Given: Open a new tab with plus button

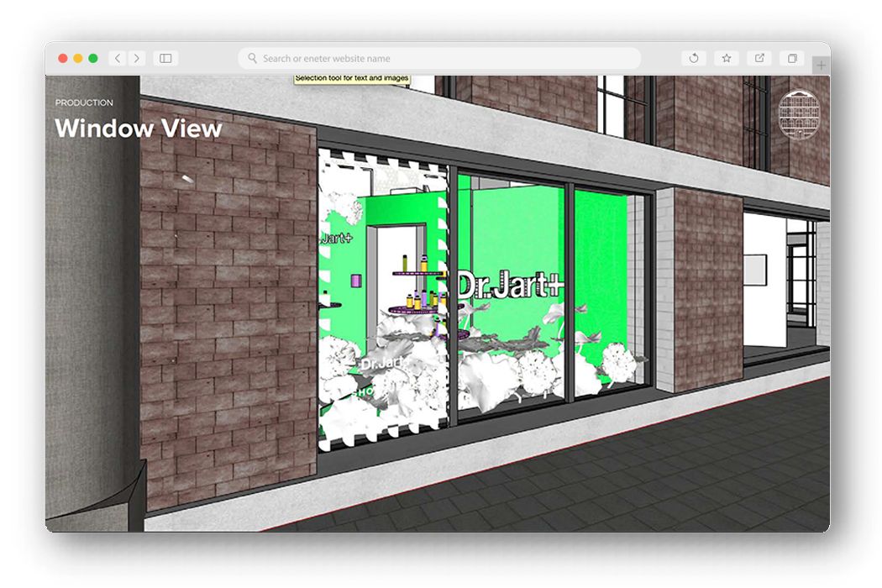Looking at the screenshot, I should point(822,66).
